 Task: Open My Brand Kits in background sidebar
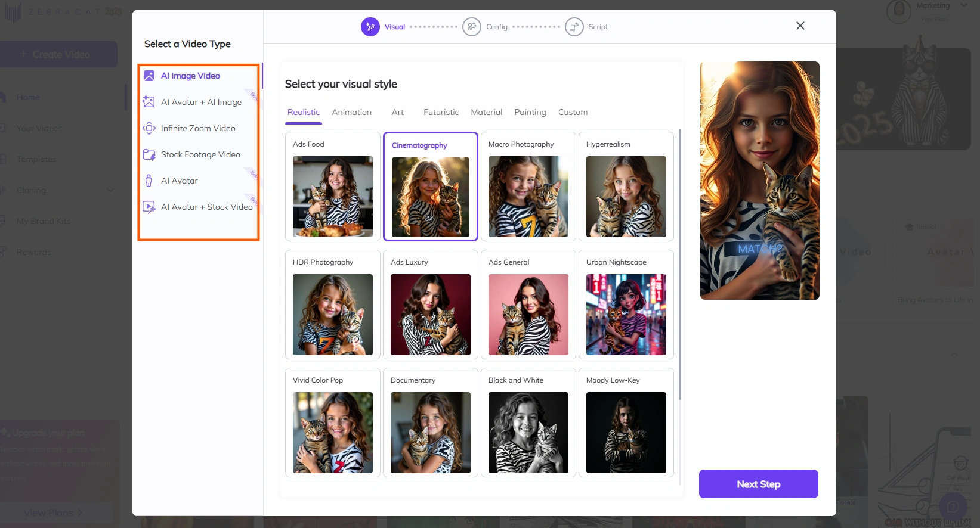(44, 221)
